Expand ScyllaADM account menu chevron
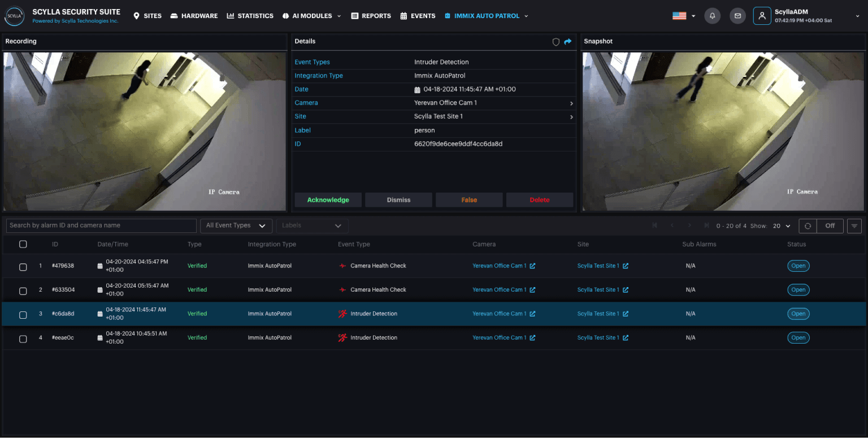 [858, 16]
